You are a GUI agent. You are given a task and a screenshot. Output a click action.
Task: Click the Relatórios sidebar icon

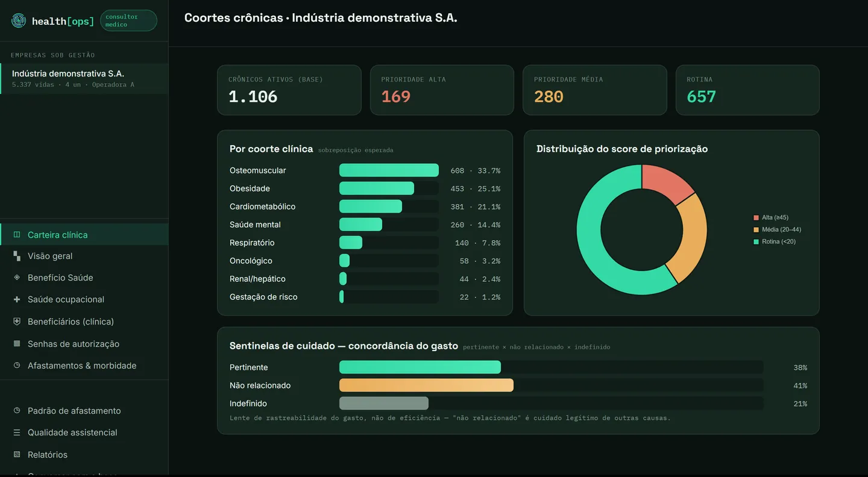(17, 455)
